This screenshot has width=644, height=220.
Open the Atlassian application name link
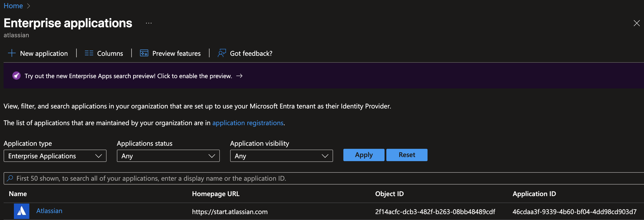pyautogui.click(x=49, y=211)
